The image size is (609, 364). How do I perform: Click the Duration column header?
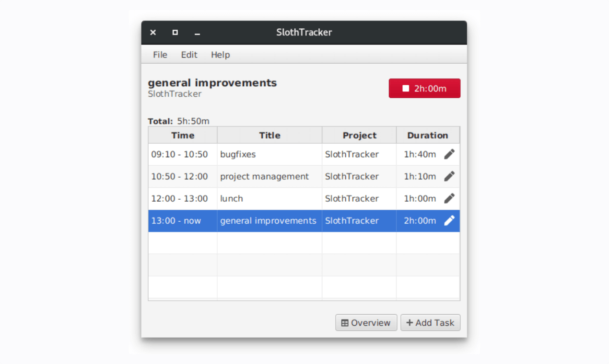428,135
